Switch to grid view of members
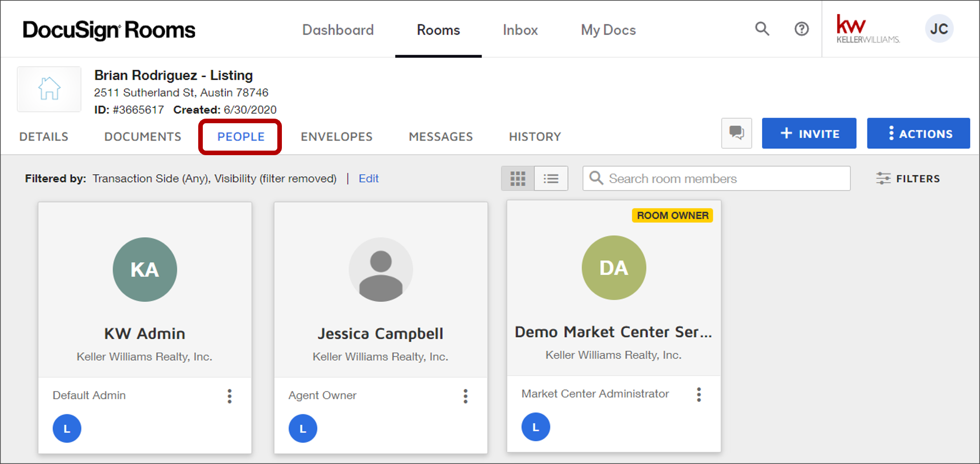The image size is (980, 464). [x=518, y=179]
